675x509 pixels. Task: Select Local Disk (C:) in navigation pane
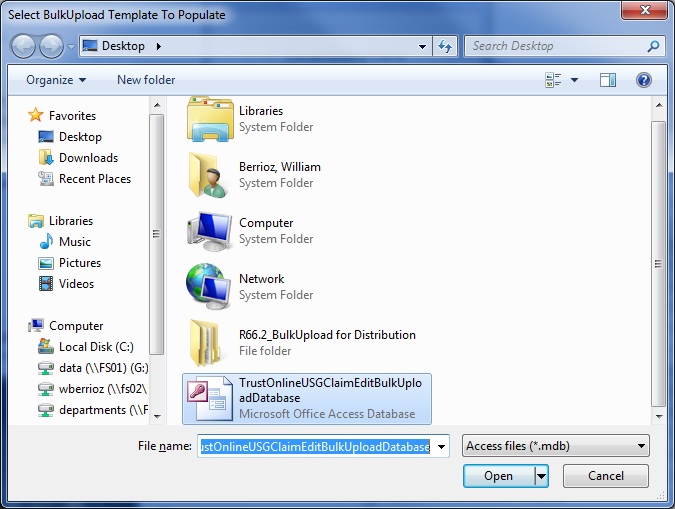click(x=95, y=347)
